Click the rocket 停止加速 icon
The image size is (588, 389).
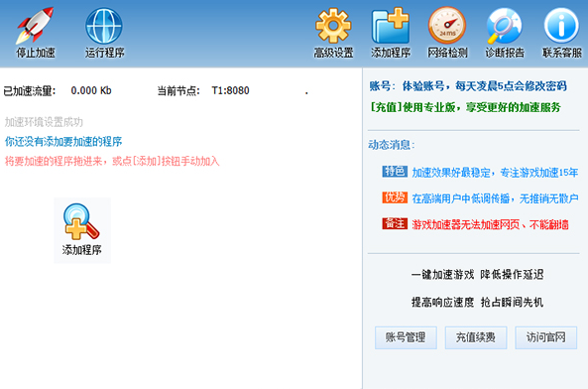pos(35,33)
